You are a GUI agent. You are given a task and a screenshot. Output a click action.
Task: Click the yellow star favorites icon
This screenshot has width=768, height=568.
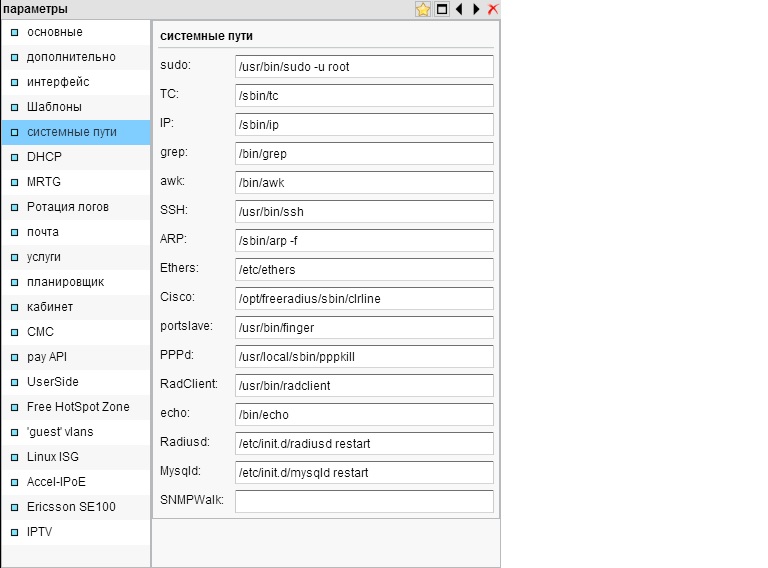pyautogui.click(x=423, y=9)
